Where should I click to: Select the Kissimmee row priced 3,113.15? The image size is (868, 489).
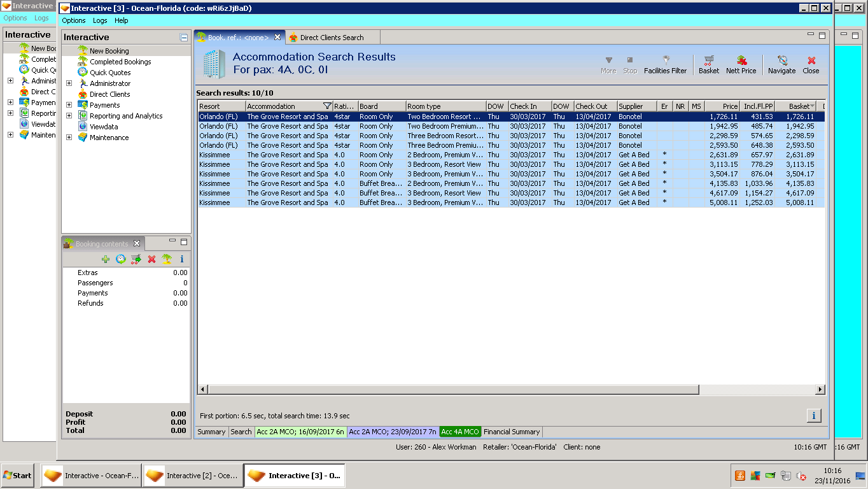tap(511, 164)
